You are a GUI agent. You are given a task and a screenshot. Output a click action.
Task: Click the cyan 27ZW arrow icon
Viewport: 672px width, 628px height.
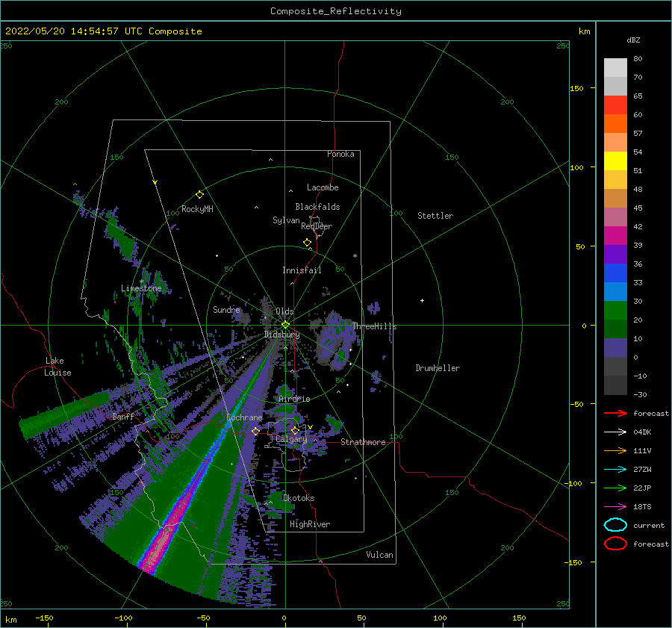coord(615,470)
